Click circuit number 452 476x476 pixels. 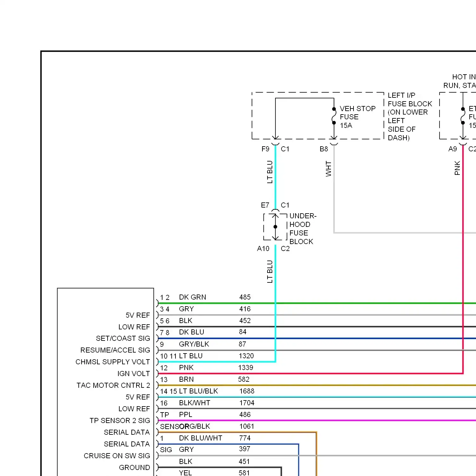(x=245, y=321)
